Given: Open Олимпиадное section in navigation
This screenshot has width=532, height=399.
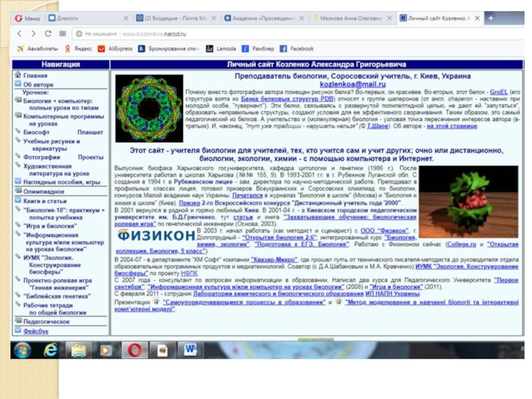Looking at the screenshot, I should pos(44,191).
